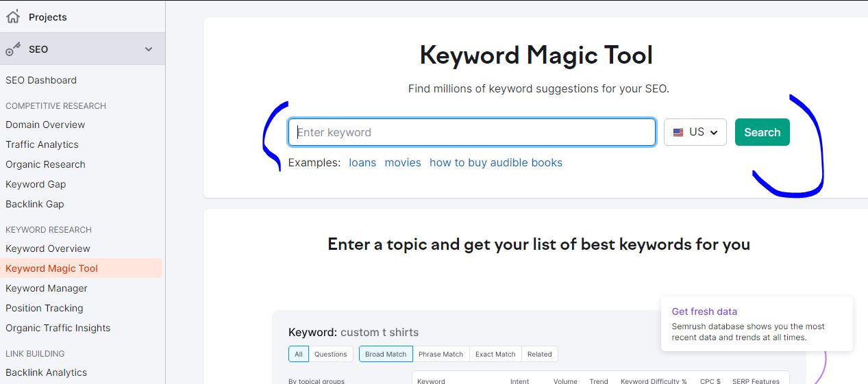The image size is (868, 384).
Task: Select the Questions tab in preview
Action: (x=331, y=354)
